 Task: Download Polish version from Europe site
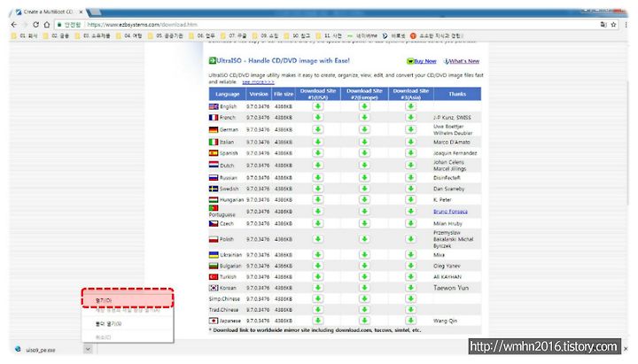[x=364, y=239]
